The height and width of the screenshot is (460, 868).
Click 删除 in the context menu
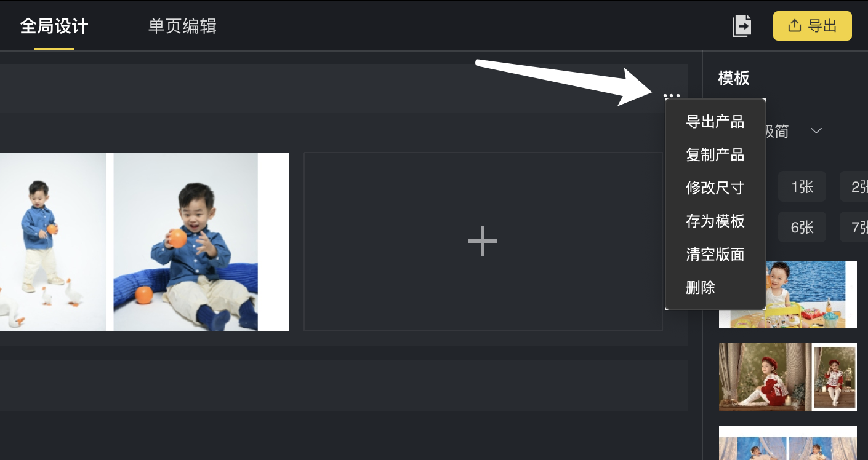coord(701,287)
